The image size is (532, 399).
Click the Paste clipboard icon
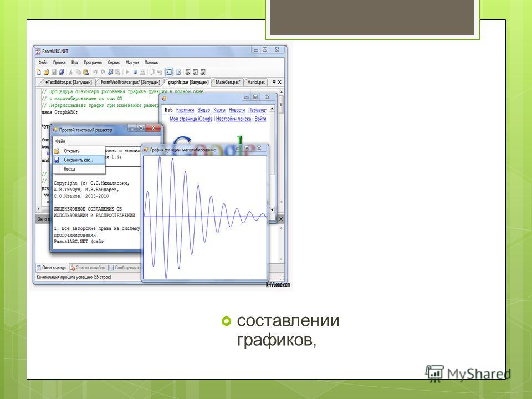tap(86, 72)
